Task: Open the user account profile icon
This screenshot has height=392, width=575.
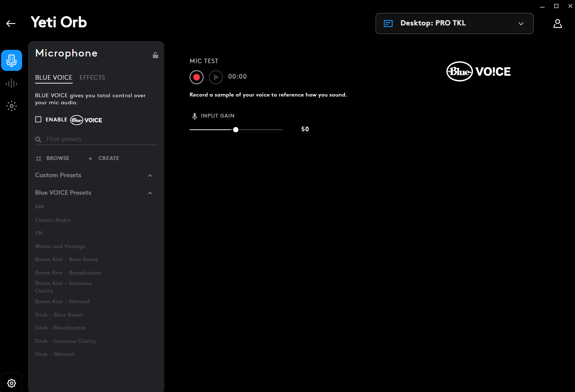Action: [x=557, y=24]
